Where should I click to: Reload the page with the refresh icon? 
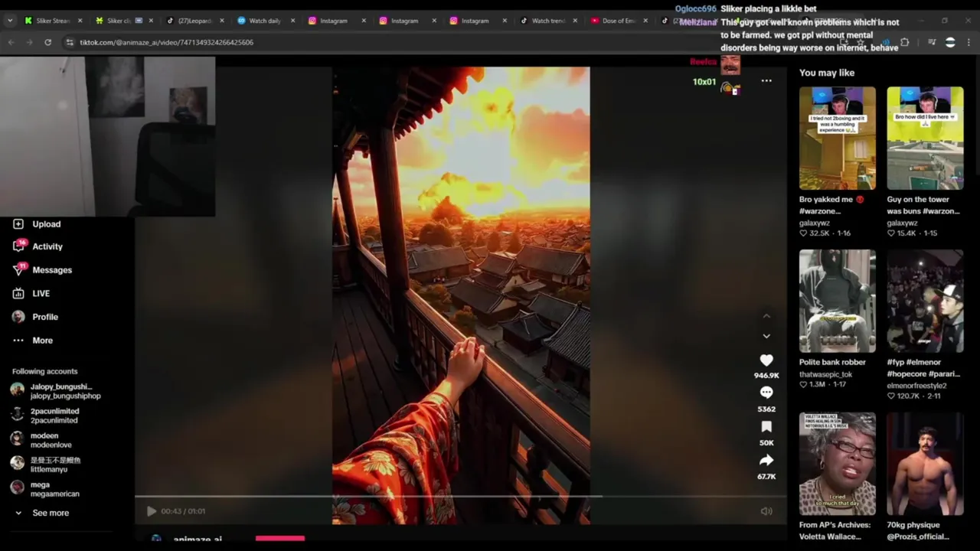point(47,42)
